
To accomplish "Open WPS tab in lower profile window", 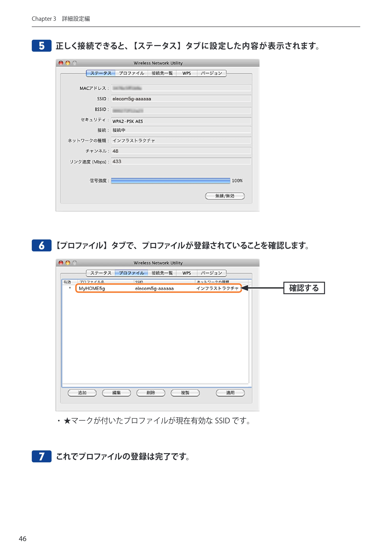I will pos(187,273).
